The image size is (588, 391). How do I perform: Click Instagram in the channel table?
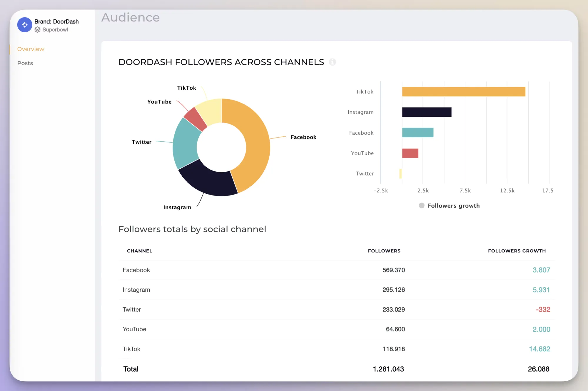coord(136,290)
